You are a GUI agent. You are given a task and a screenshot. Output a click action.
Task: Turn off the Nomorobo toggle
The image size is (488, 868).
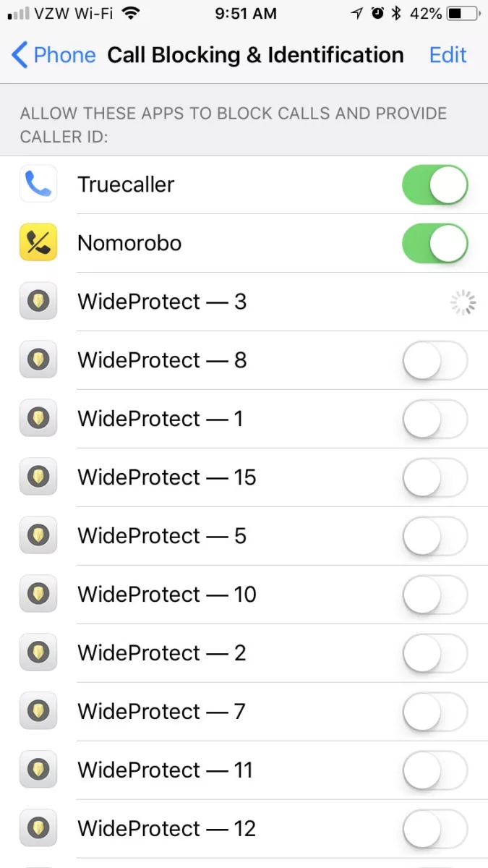(435, 244)
